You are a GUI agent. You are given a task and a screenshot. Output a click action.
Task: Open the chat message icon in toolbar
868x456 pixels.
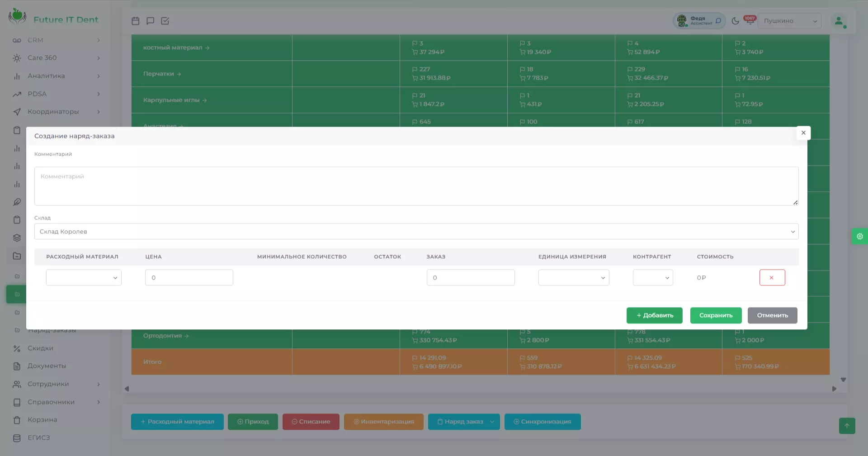pyautogui.click(x=150, y=21)
